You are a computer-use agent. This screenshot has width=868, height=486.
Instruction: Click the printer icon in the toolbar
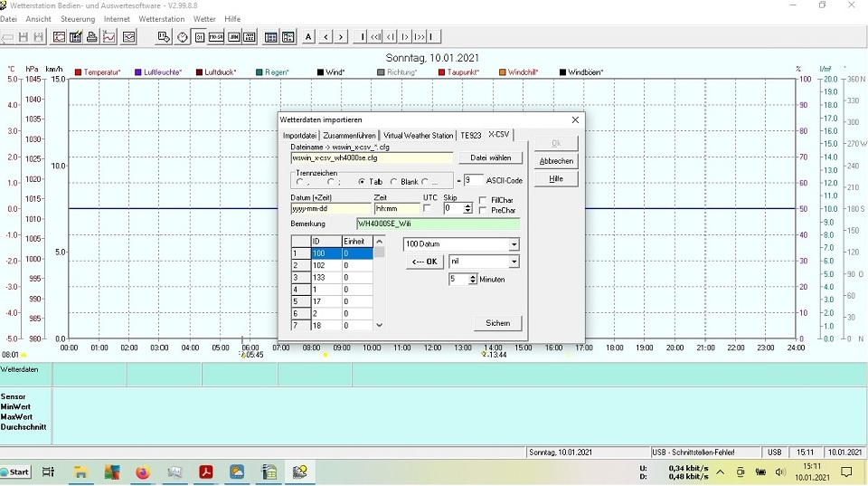[92, 37]
